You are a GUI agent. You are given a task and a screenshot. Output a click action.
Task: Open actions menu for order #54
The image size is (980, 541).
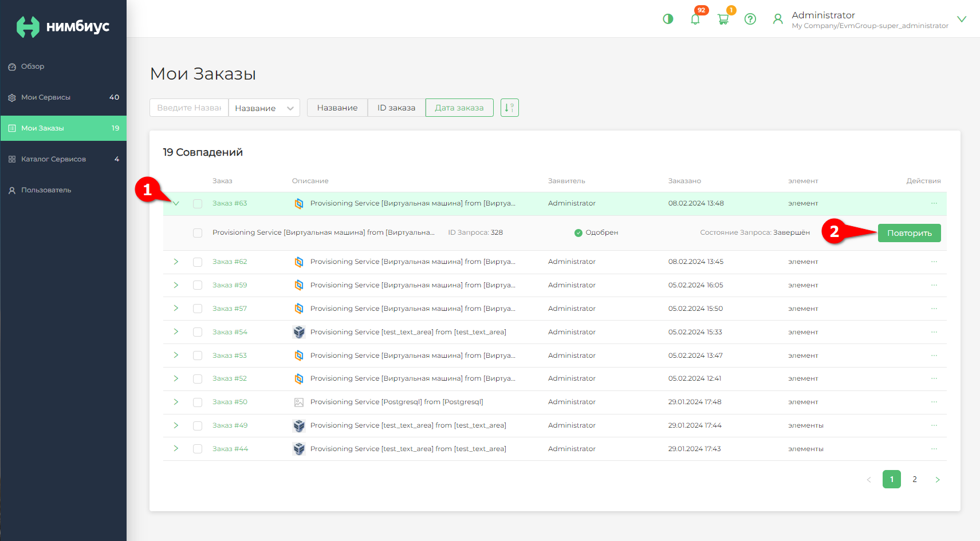point(934,332)
